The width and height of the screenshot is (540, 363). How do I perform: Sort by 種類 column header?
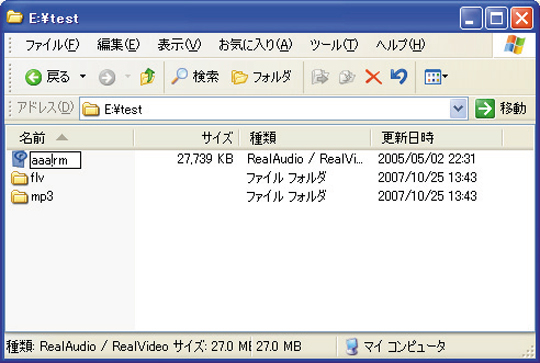[x=305, y=138]
